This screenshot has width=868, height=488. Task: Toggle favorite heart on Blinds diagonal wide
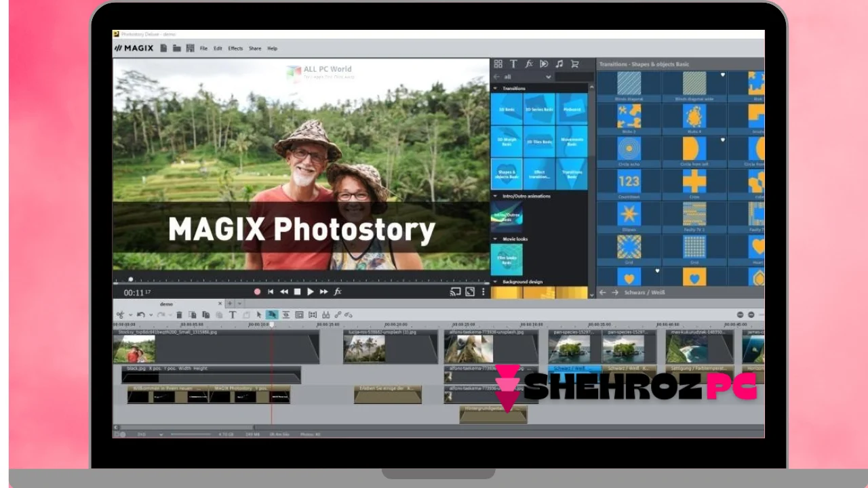point(723,75)
